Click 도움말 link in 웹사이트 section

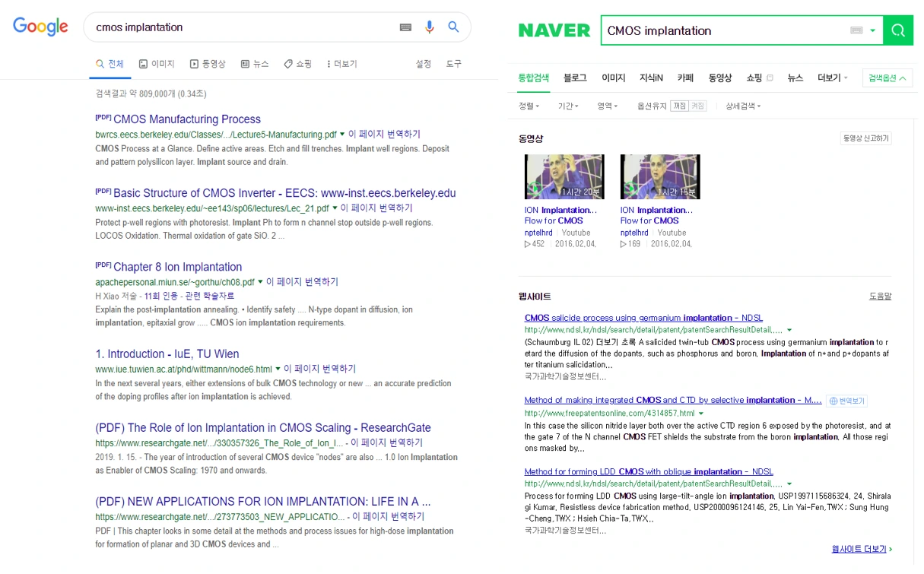880,297
